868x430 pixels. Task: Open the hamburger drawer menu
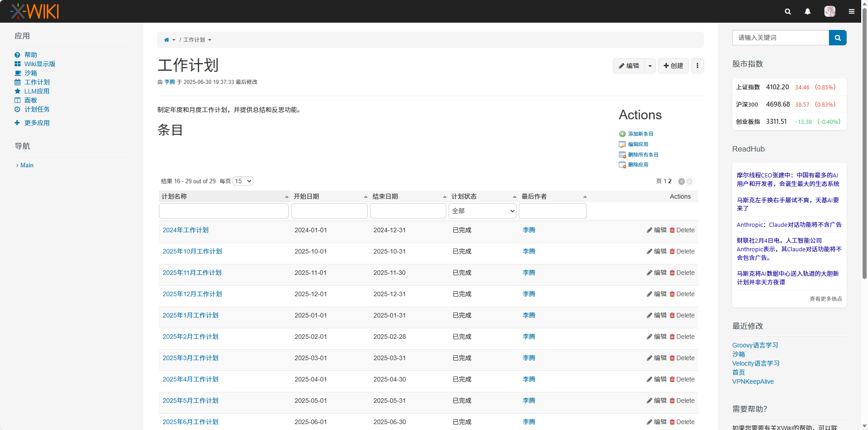click(x=852, y=11)
